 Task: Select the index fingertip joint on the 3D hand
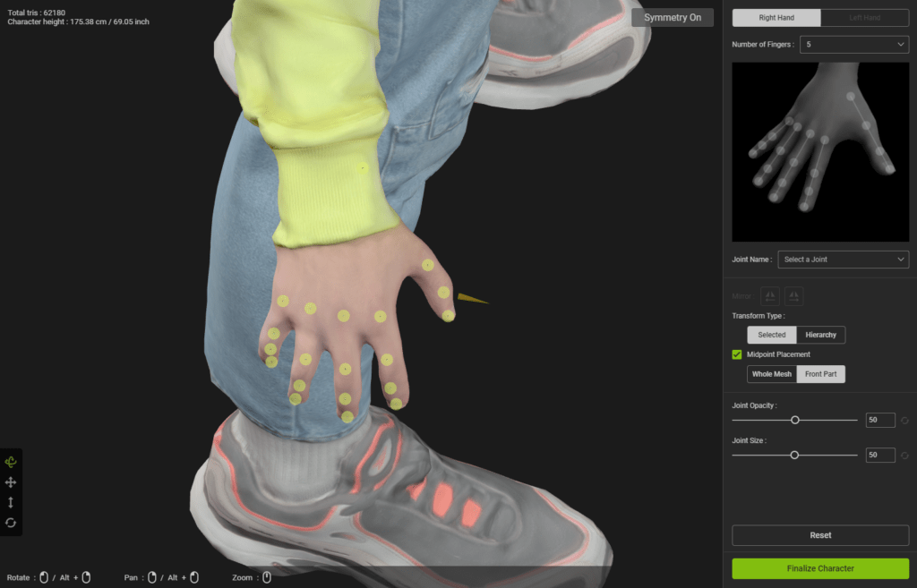coord(396,404)
